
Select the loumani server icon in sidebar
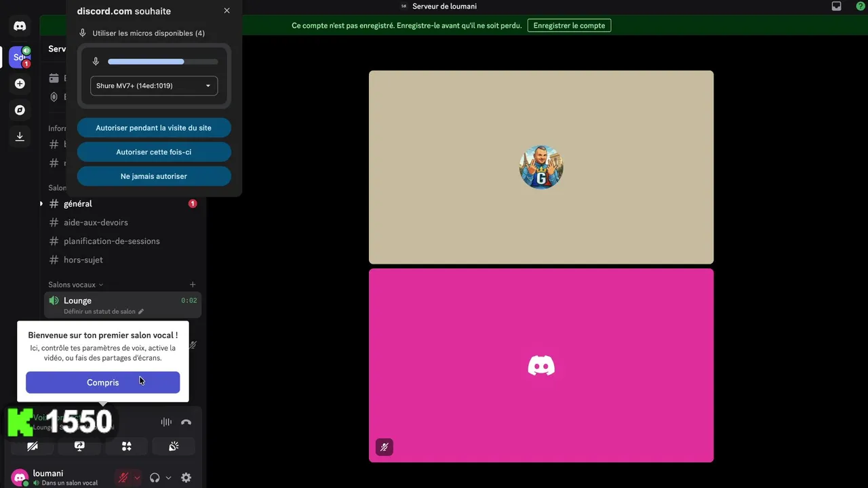coord(20,57)
